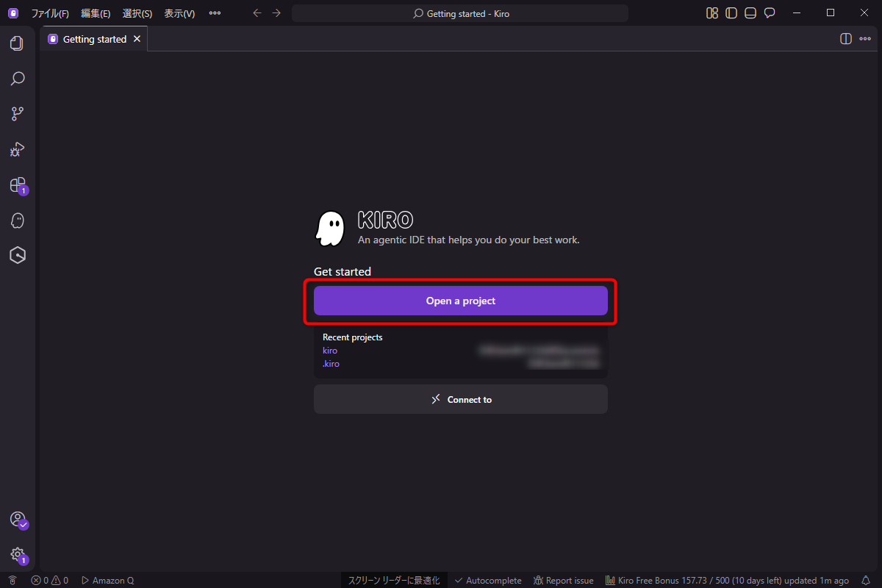The height and width of the screenshot is (588, 882).
Task: Open the hexagon icon view in activity bar
Action: [18, 255]
